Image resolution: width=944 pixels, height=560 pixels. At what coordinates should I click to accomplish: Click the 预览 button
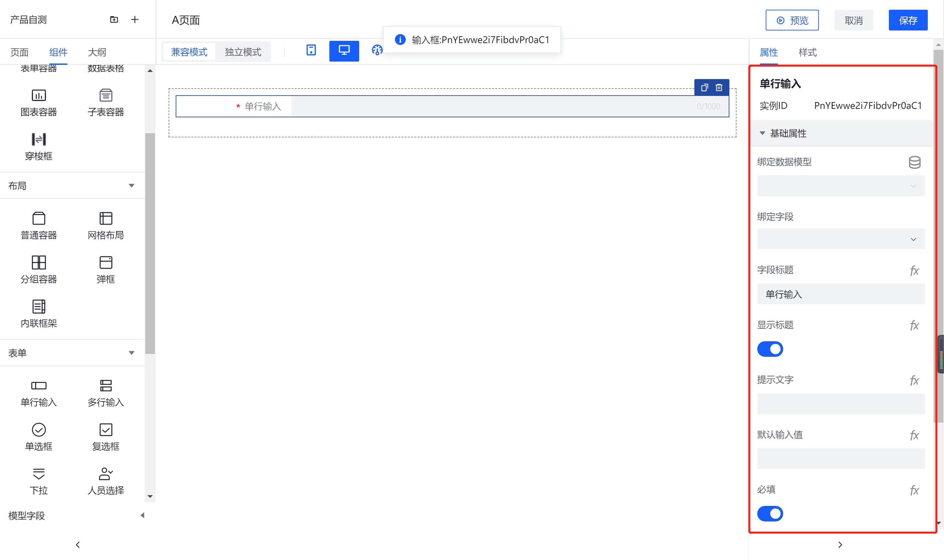point(792,20)
